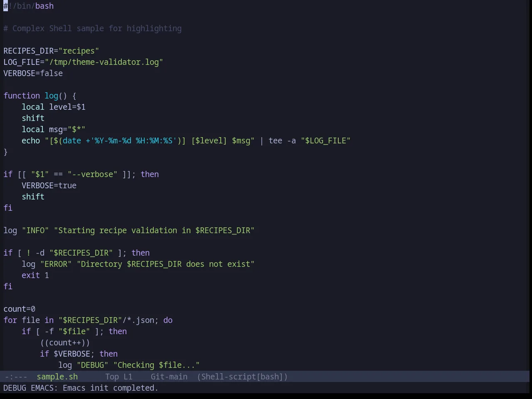Click the 'for file in' loop line
This screenshot has height=399, width=532.
coord(88,320)
